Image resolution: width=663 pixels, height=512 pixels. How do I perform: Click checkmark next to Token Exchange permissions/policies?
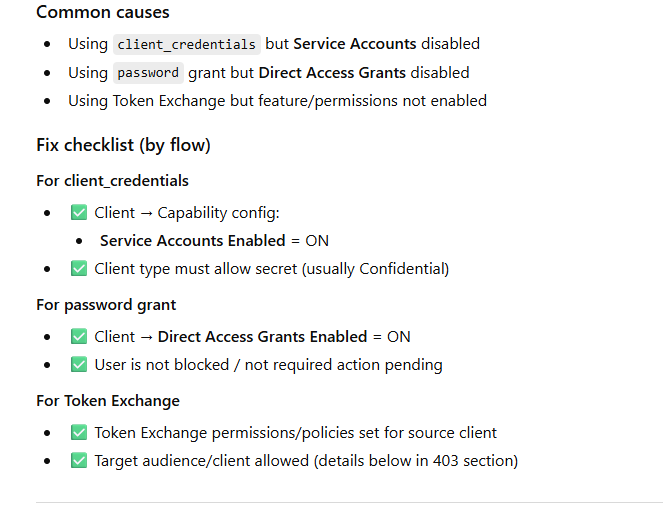pos(79,433)
